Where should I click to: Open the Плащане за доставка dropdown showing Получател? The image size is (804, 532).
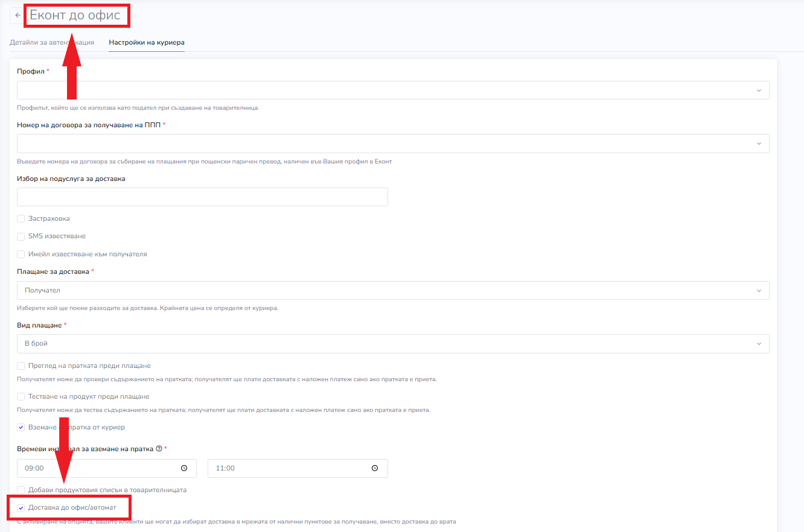point(393,290)
